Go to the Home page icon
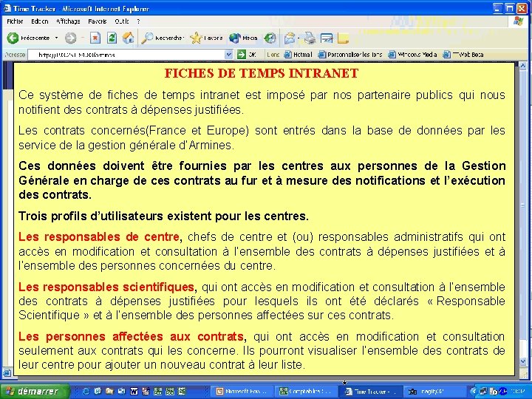Viewport: 532px width, 399px height. click(128, 38)
